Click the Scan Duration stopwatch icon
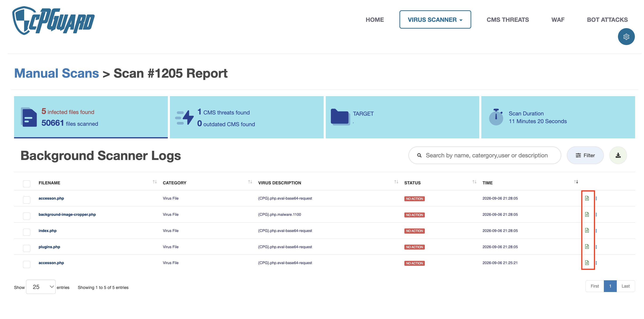The height and width of the screenshot is (319, 644). pyautogui.click(x=496, y=117)
